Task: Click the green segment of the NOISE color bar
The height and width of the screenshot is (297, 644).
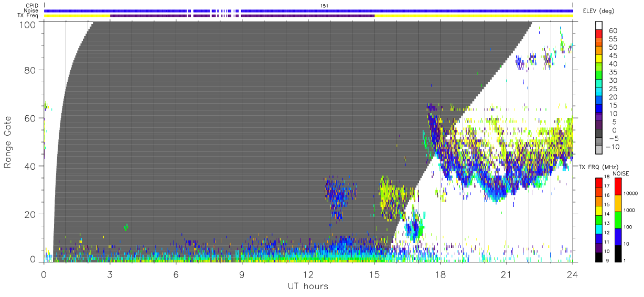Action: click(x=618, y=219)
